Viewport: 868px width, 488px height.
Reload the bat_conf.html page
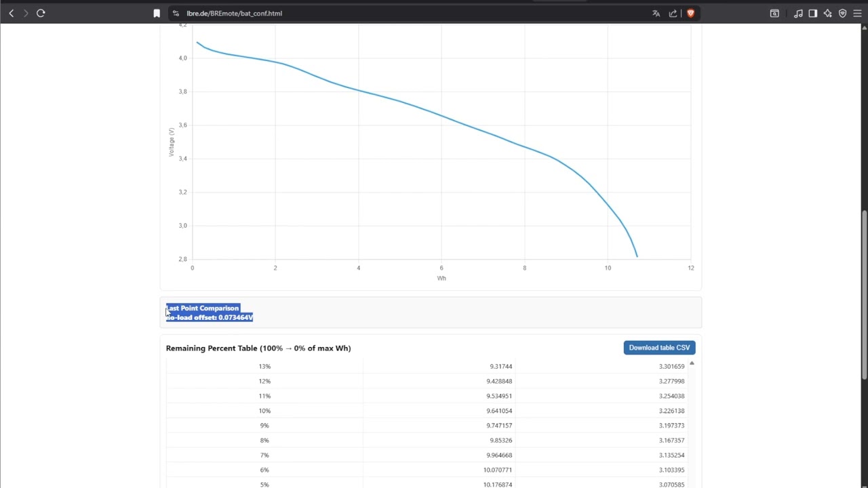pos(41,13)
